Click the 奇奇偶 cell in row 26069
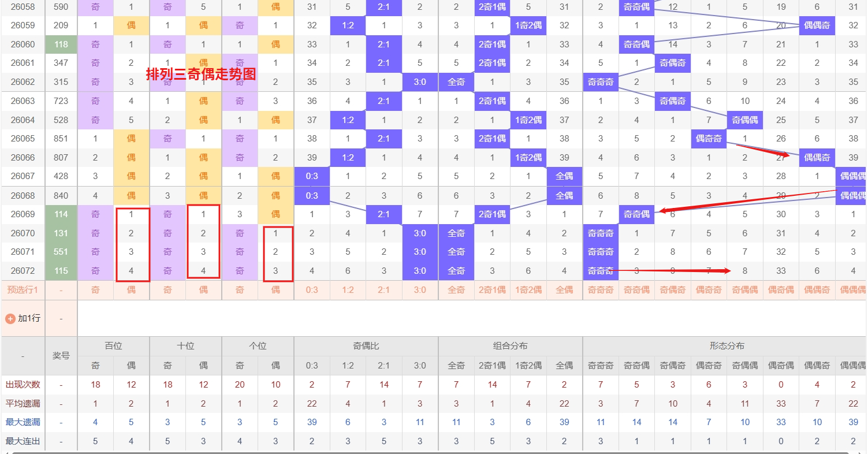 [x=636, y=214]
